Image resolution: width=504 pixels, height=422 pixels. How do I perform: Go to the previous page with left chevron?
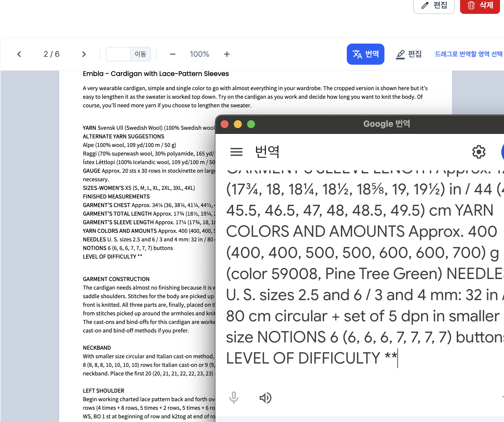(x=19, y=54)
